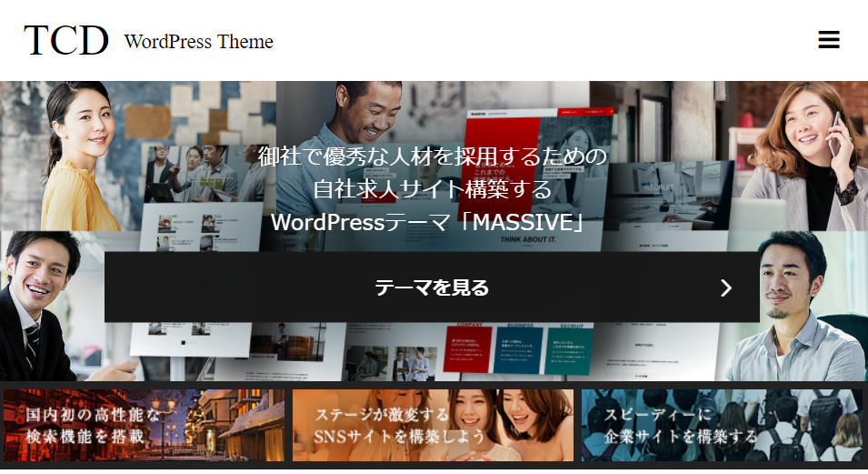The width and height of the screenshot is (868, 474).
Task: Click the TCD logo text
Action: tap(65, 40)
